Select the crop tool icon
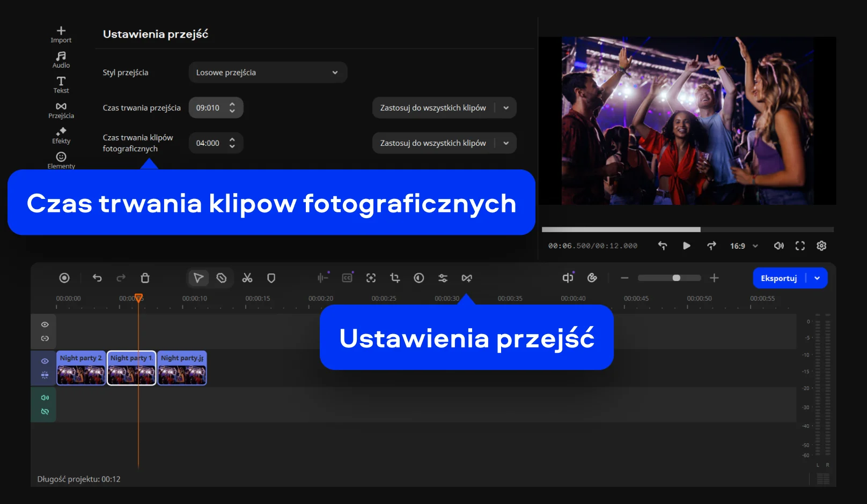Screen dimensions: 867x504 point(395,278)
